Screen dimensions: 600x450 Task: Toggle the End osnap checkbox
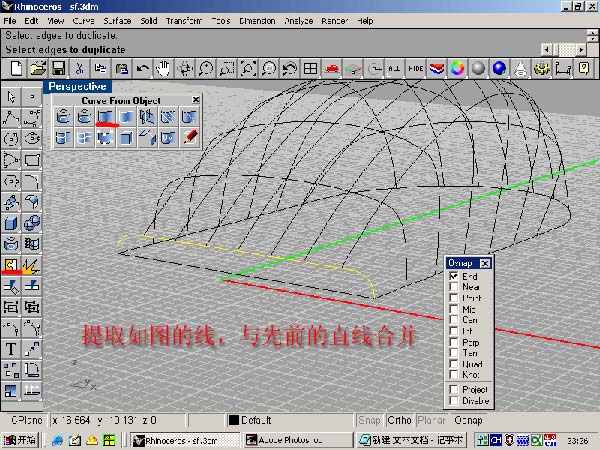[x=454, y=276]
